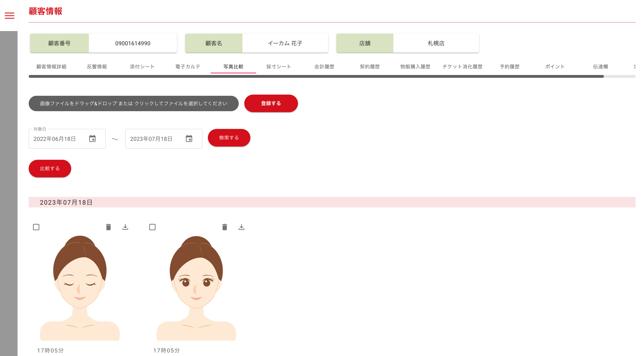
Task: Click the tab strip horizontal scrollbar
Action: pyautogui.click(x=316, y=76)
